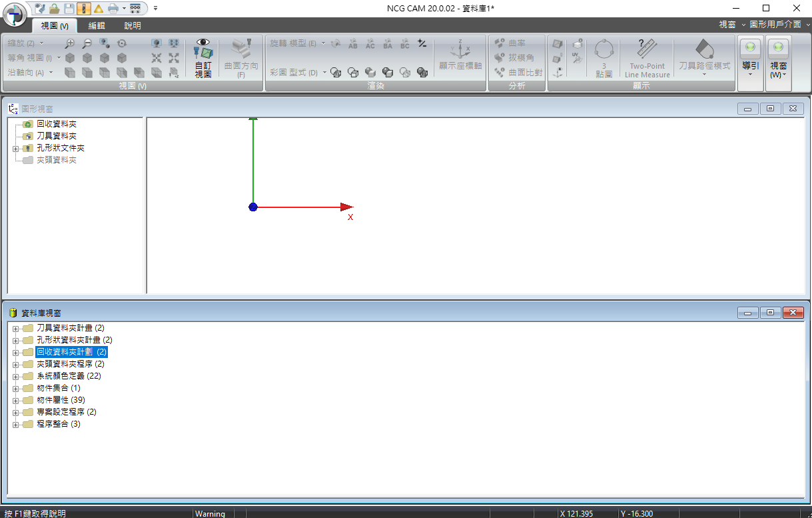Select the 3點圓 three-point circle tool

click(604, 57)
